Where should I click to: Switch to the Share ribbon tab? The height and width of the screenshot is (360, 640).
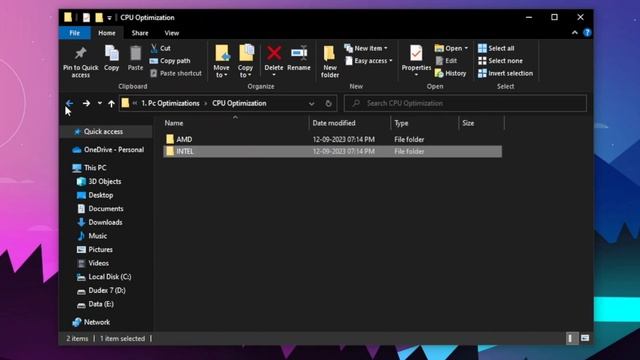(x=140, y=33)
